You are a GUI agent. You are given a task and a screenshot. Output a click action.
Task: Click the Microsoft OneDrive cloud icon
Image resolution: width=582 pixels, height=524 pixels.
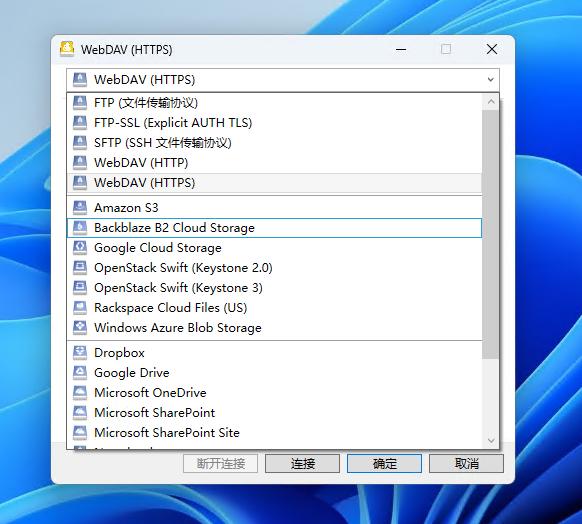(80, 393)
